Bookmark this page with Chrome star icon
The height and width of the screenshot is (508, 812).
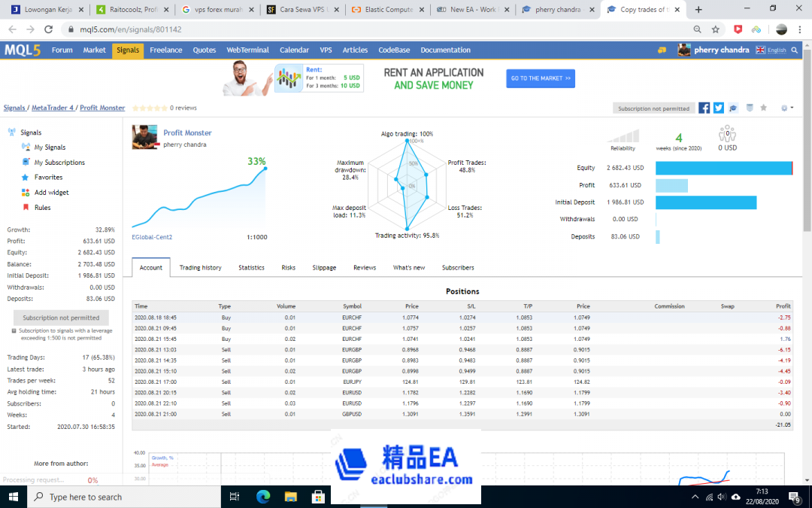coord(716,29)
